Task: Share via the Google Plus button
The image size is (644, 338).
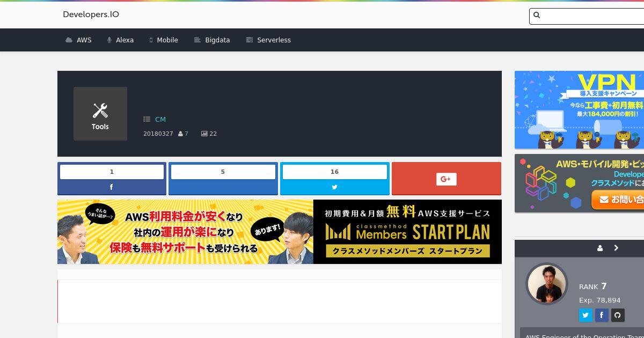Action: pyautogui.click(x=447, y=179)
